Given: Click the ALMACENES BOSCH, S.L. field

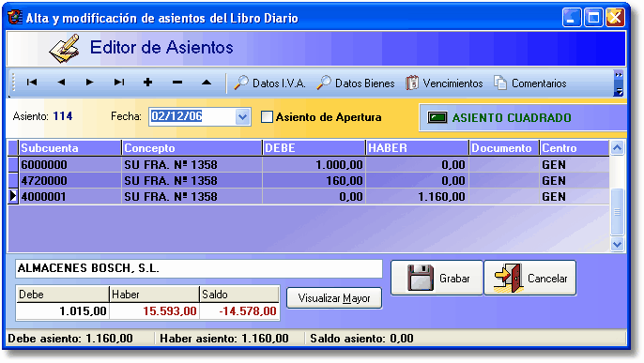Looking at the screenshot, I should [199, 268].
